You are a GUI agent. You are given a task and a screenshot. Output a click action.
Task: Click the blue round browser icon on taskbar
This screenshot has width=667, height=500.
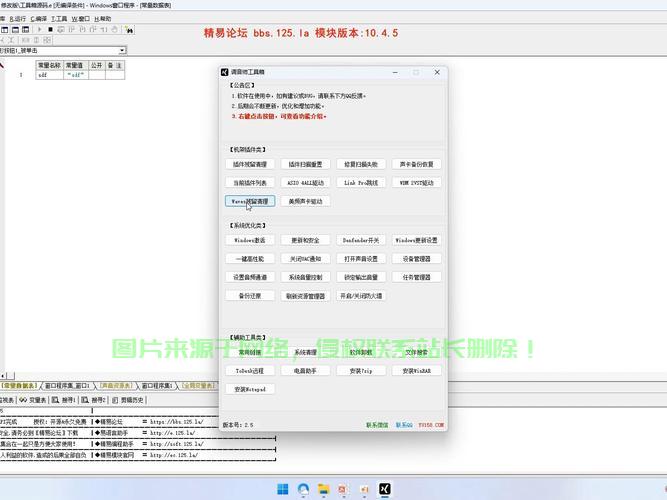303,489
